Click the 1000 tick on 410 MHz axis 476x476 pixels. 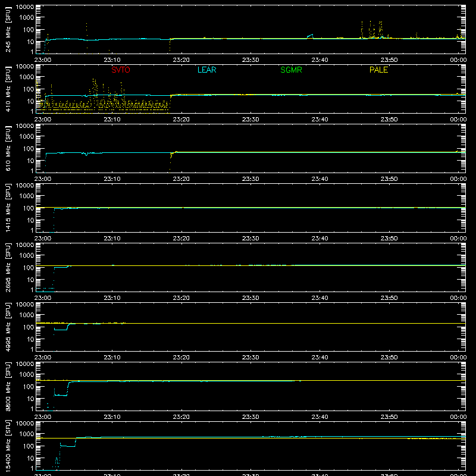tap(27, 77)
